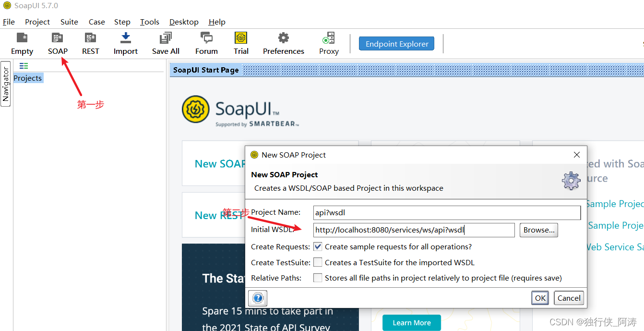Image resolution: width=644 pixels, height=331 pixels.
Task: Click the vertical Navigator tab
Action: (6, 84)
